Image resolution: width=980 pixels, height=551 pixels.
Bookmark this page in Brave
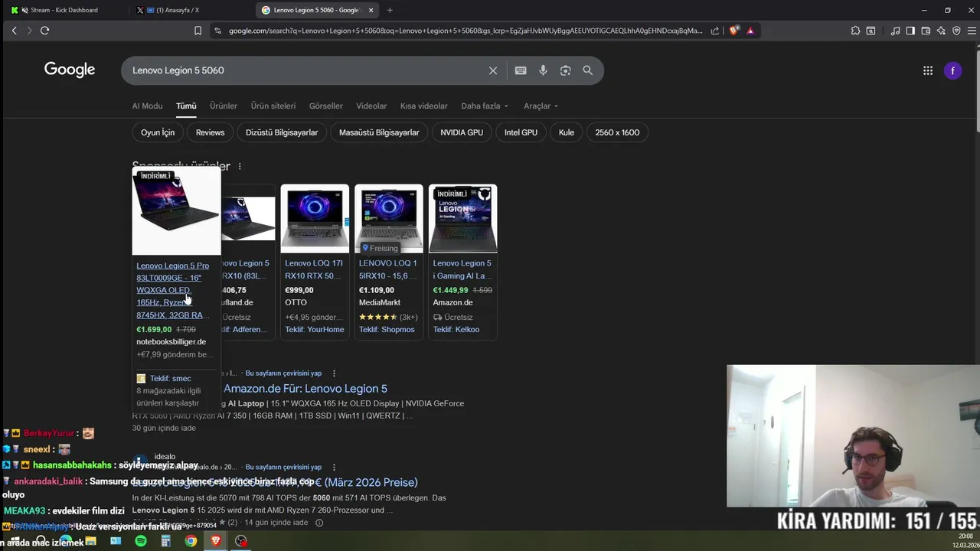(198, 31)
